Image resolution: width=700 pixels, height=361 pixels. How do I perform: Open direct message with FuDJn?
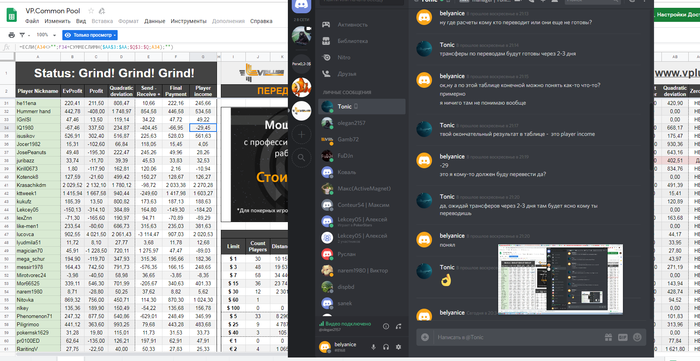[362, 156]
